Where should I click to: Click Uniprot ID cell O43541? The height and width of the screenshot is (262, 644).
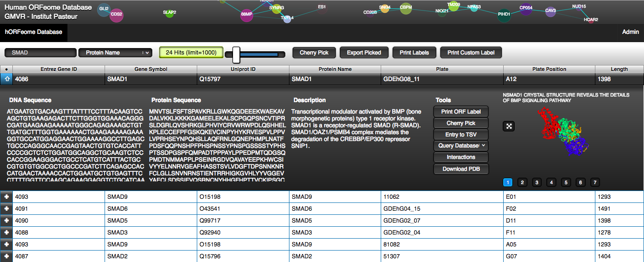coord(243,208)
